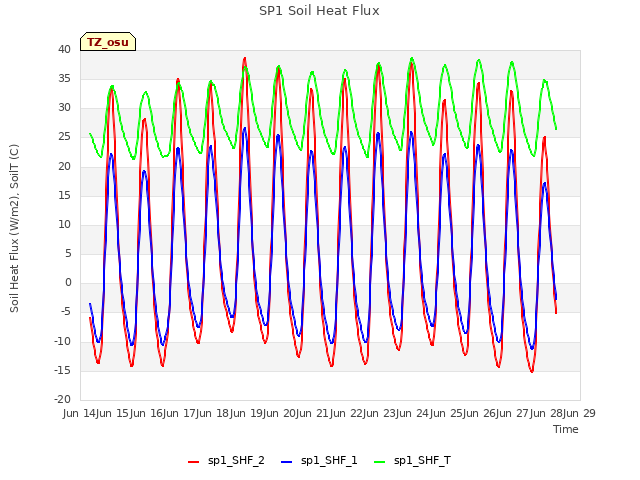The height and width of the screenshot is (480, 640).
Task: Click the Jun 16 x-axis tick label
Action: 147,413
